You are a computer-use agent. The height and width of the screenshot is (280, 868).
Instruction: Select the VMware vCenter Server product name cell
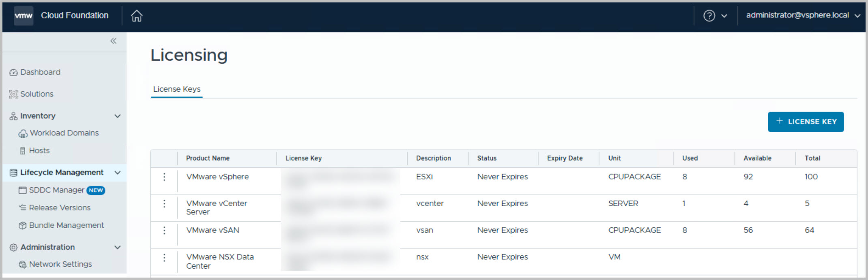[x=217, y=207]
